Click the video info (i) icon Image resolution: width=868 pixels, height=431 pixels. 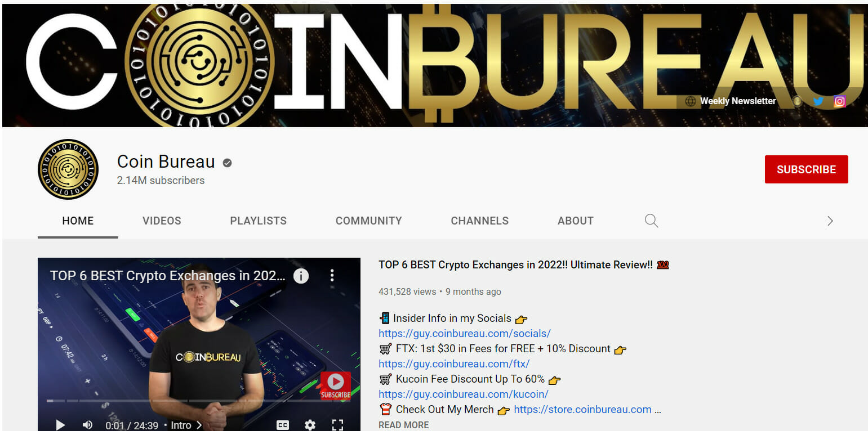(x=301, y=276)
